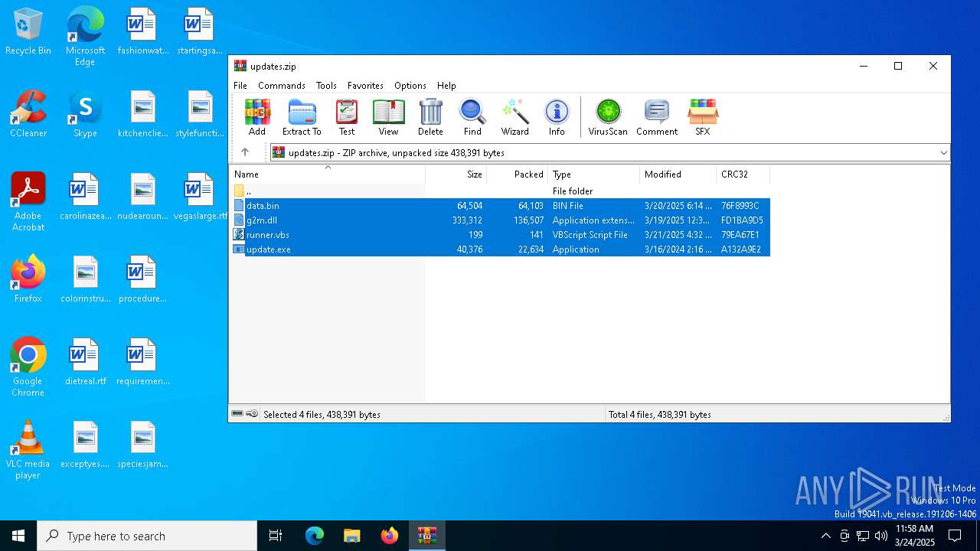Select the Adobe Acrobat desktop shortcut
This screenshot has height=551, width=980.
(28, 202)
